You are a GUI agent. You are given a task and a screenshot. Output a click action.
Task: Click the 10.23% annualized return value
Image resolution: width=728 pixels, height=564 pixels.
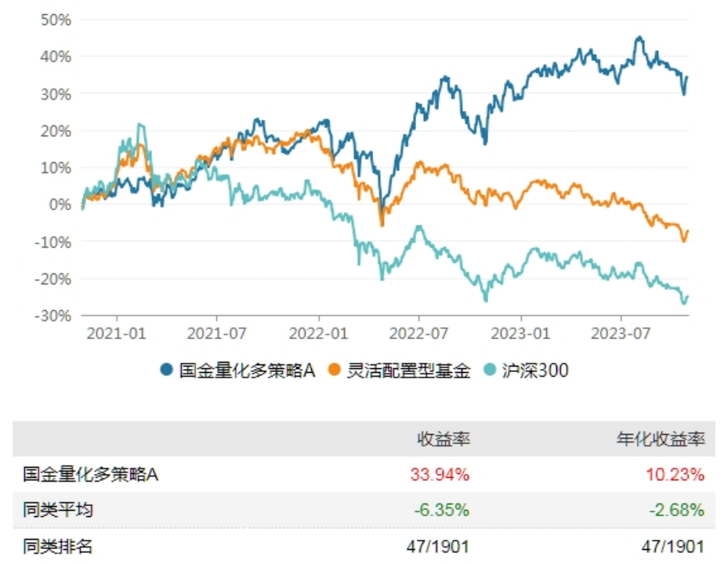(x=677, y=474)
